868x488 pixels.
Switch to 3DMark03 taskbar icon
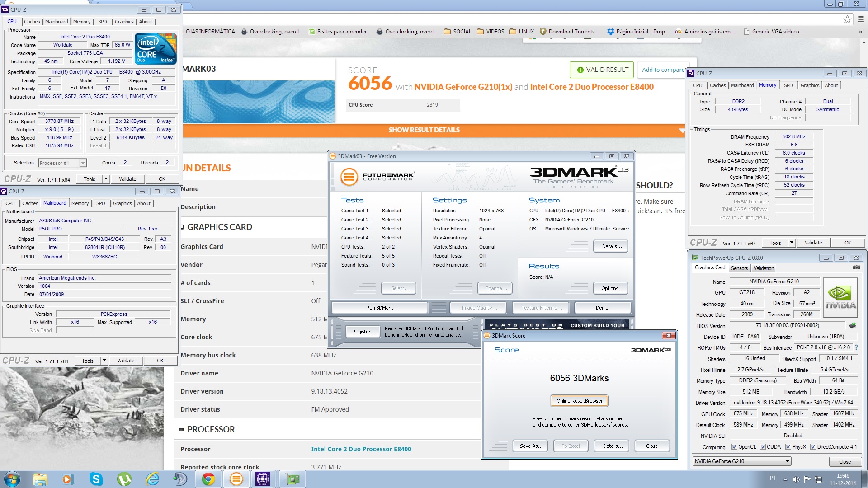(236, 479)
